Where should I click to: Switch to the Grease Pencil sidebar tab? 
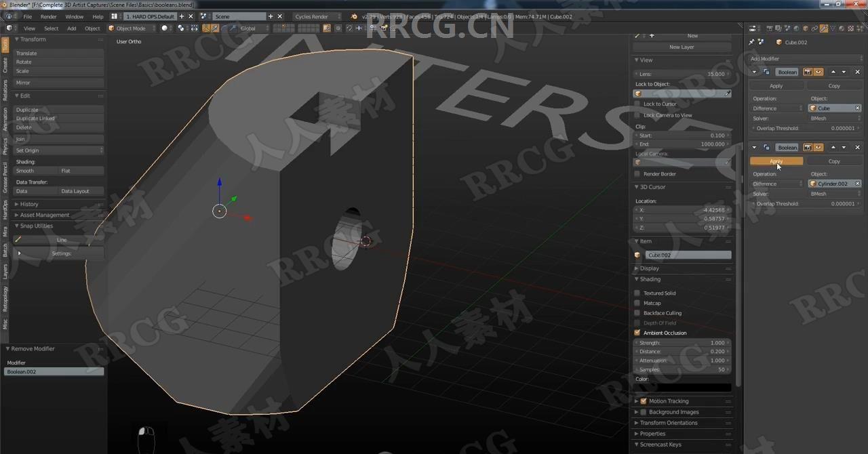point(5,177)
